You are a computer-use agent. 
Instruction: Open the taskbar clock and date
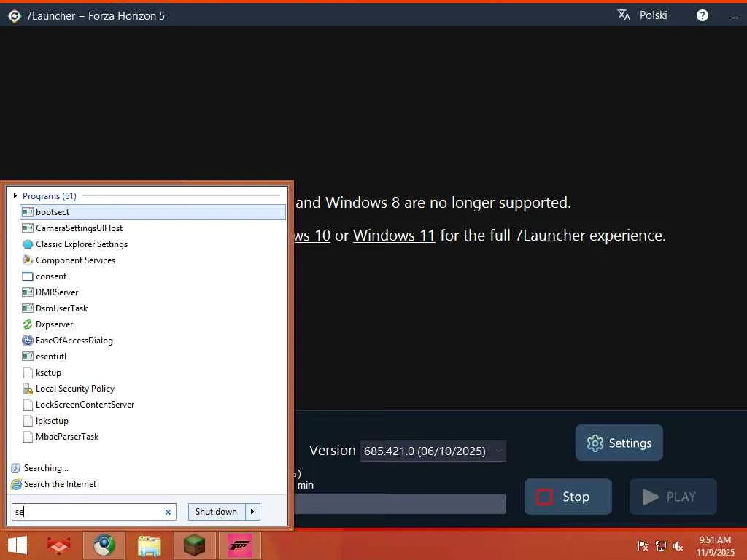[715, 545]
